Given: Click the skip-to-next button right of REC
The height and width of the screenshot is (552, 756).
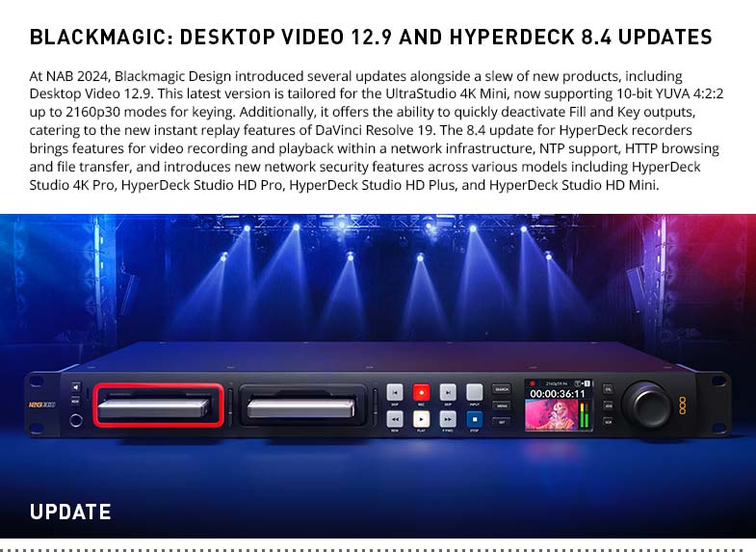Looking at the screenshot, I should [448, 392].
